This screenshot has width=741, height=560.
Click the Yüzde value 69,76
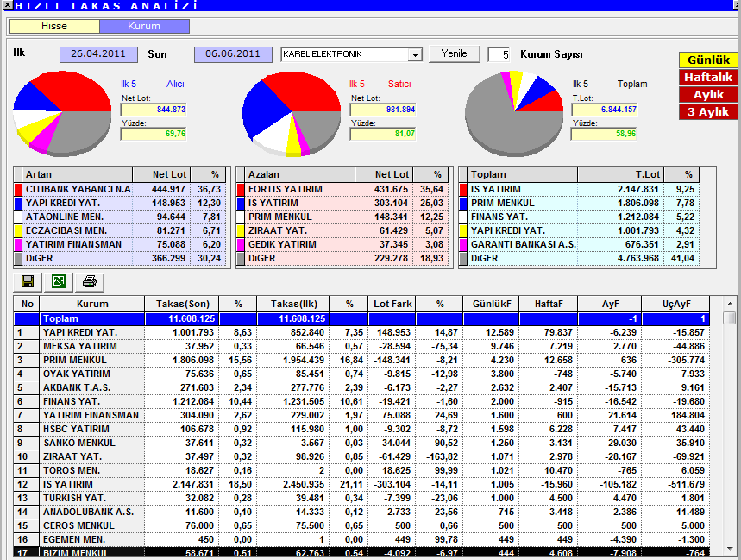(x=154, y=134)
